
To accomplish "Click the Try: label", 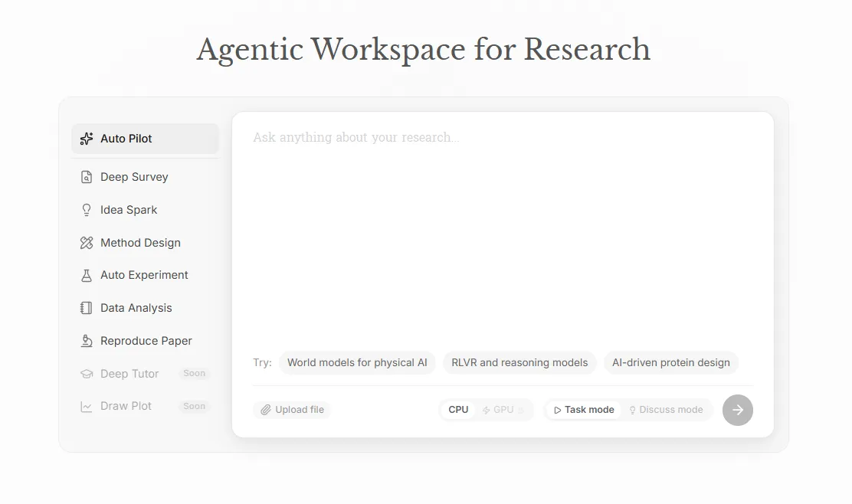I will pos(263,363).
